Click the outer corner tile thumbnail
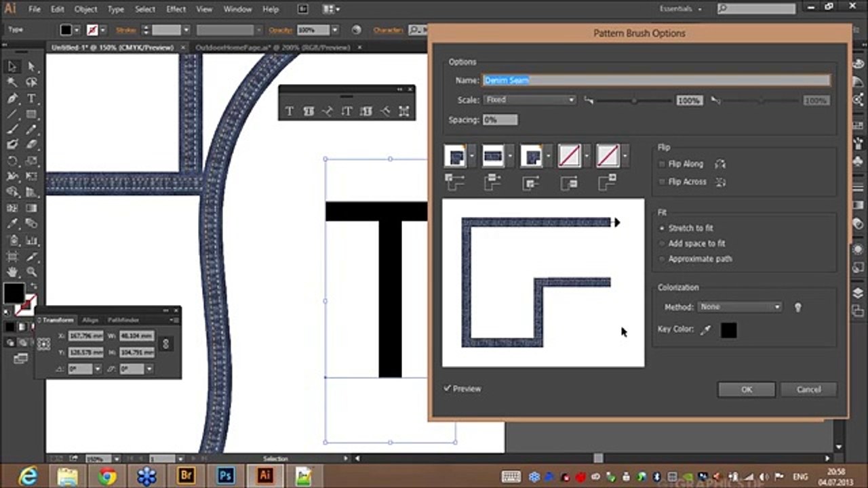This screenshot has height=488, width=868. pos(455,156)
